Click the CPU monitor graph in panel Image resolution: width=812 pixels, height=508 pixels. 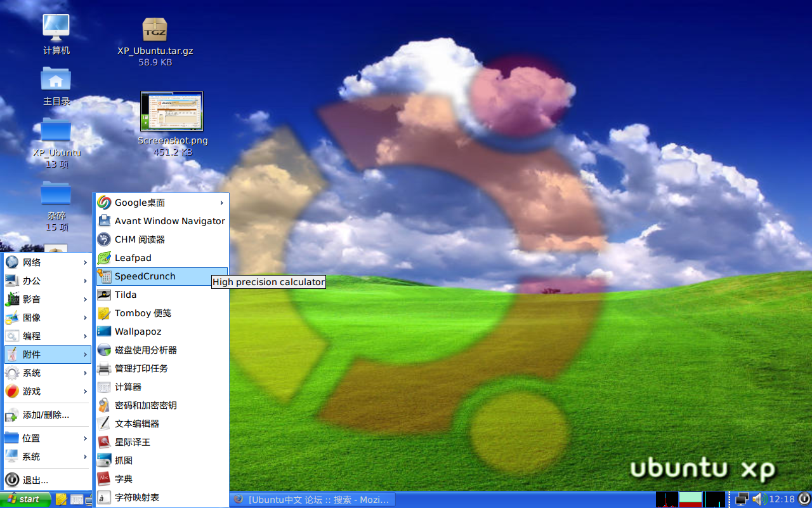(x=667, y=499)
